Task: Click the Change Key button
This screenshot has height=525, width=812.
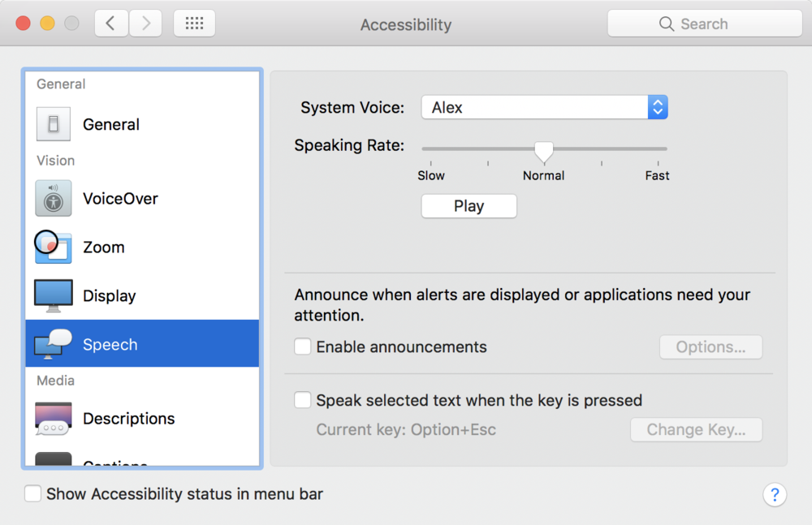Action: coord(696,430)
